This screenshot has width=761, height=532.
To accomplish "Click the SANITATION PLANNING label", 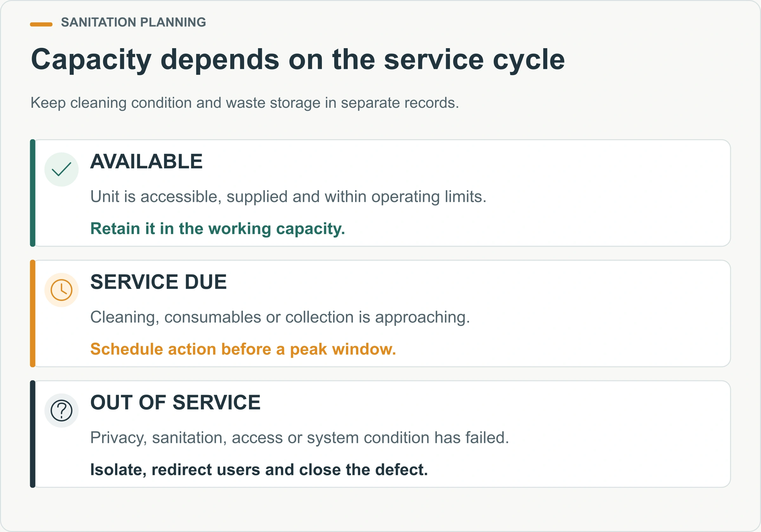I will (133, 23).
